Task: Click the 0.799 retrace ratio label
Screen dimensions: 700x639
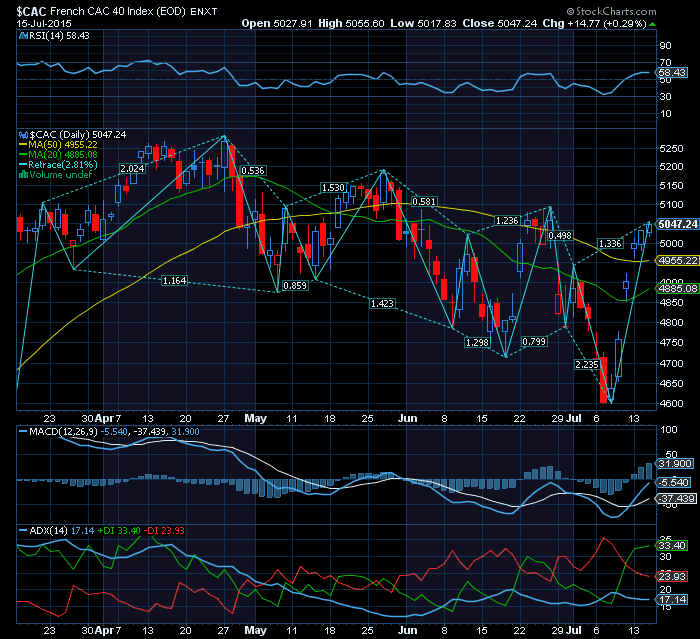Action: pyautogui.click(x=534, y=342)
